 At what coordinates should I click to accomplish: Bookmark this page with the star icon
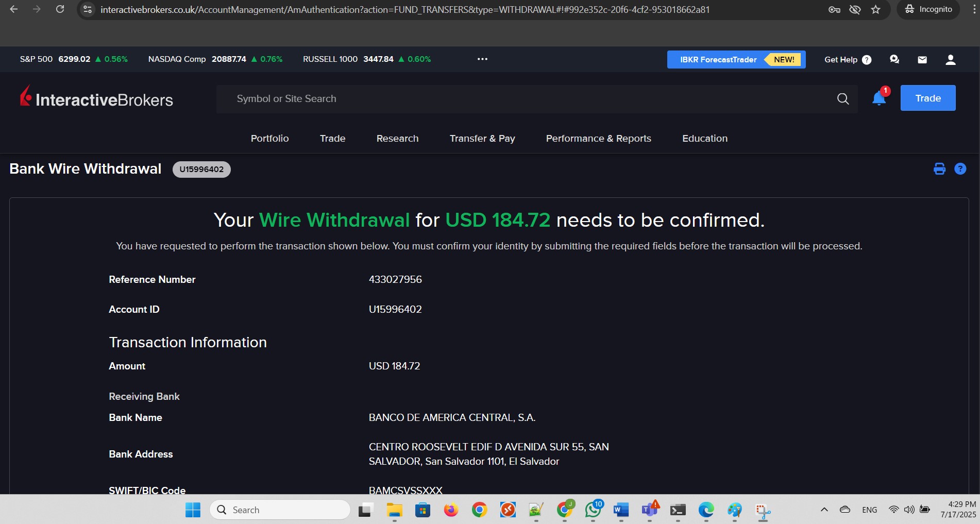click(x=876, y=9)
